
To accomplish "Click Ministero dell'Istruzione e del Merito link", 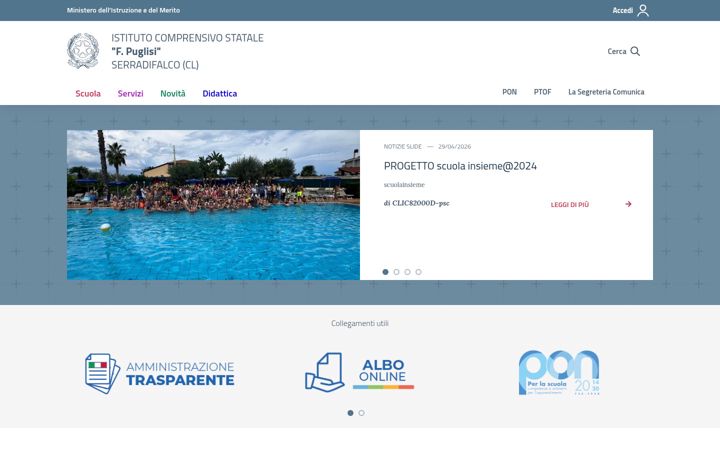I will coord(123,10).
